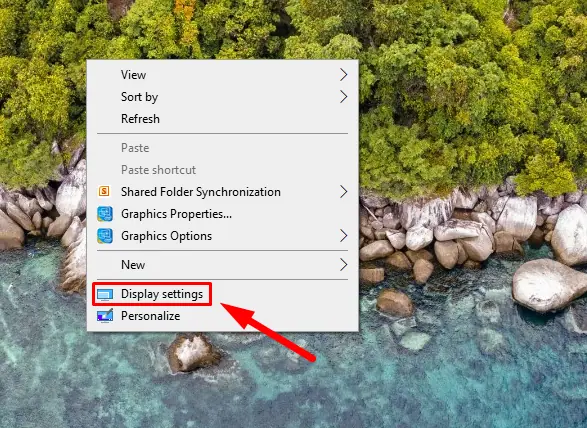Expand the arrow beside Graphics Options
The height and width of the screenshot is (428, 587).
pyautogui.click(x=343, y=236)
